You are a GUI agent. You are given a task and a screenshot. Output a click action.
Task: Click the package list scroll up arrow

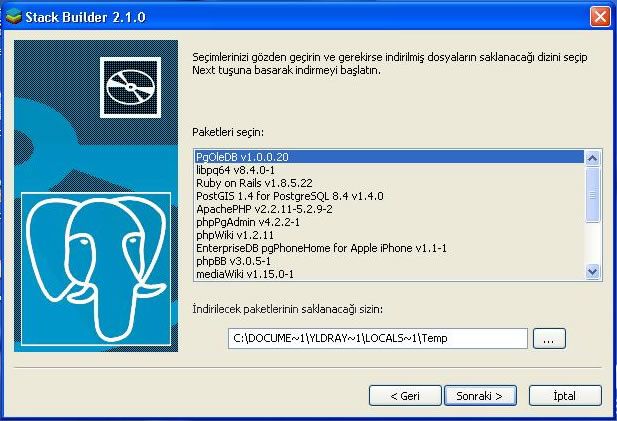click(x=592, y=158)
